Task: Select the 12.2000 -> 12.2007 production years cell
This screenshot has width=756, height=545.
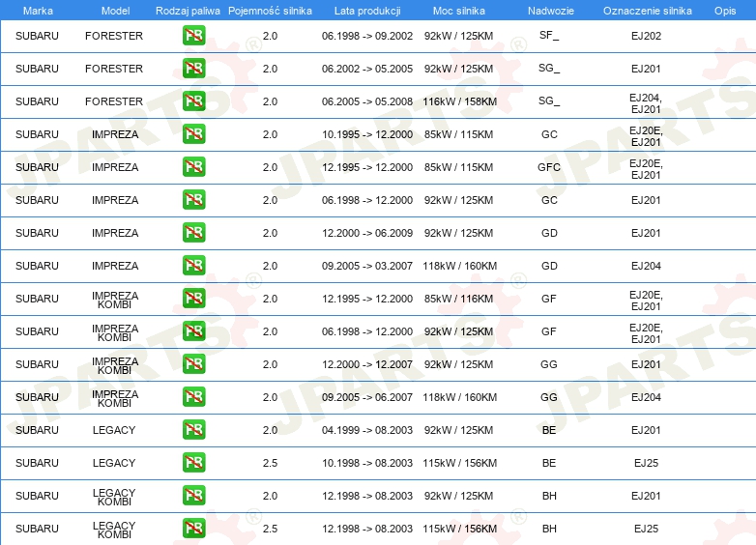Action: click(367, 364)
